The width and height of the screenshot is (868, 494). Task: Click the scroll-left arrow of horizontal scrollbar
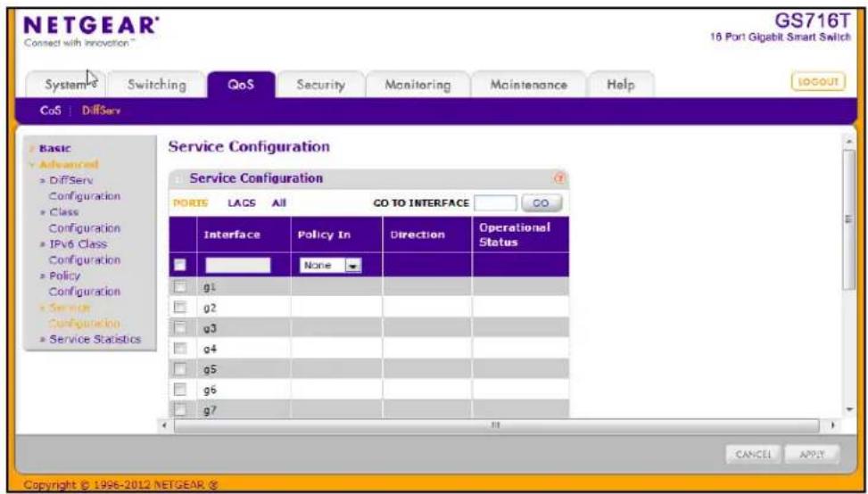(164, 427)
